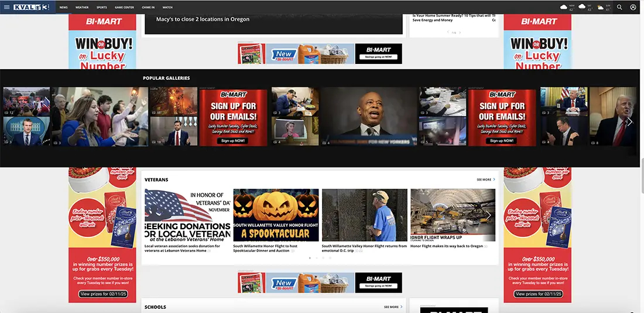Open the Veterans section heading

click(156, 180)
